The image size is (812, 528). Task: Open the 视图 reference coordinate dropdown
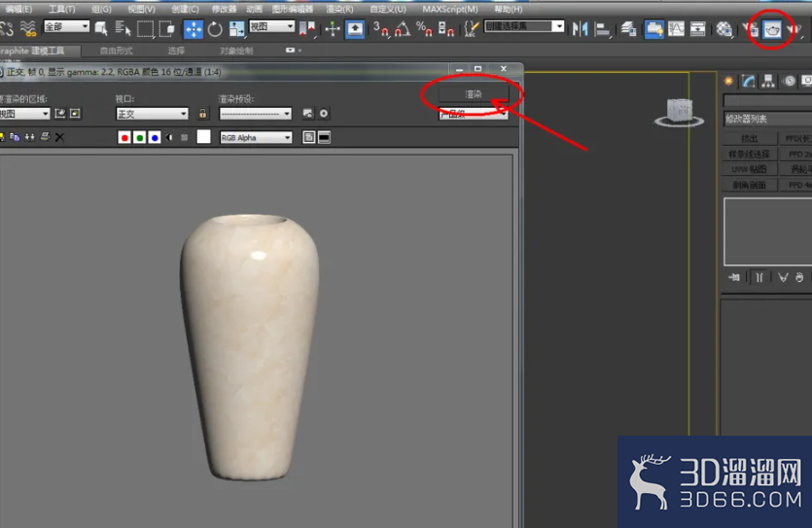point(272,26)
